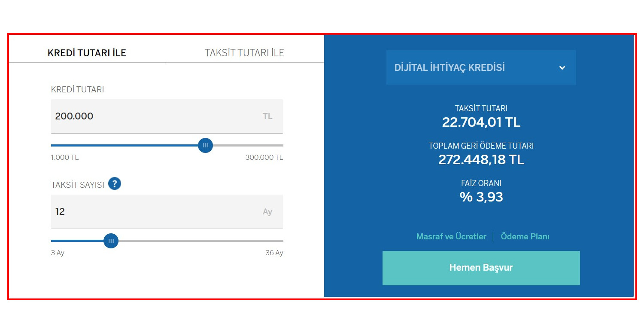Click the Kredi Tutarı field showing 200.000
The height and width of the screenshot is (333, 644).
click(155, 116)
